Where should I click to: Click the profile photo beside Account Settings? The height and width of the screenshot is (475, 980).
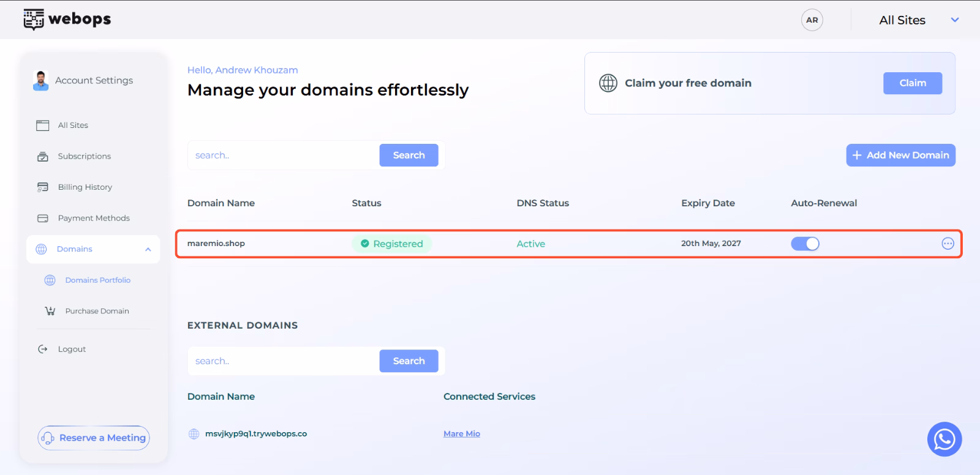pyautogui.click(x=40, y=80)
